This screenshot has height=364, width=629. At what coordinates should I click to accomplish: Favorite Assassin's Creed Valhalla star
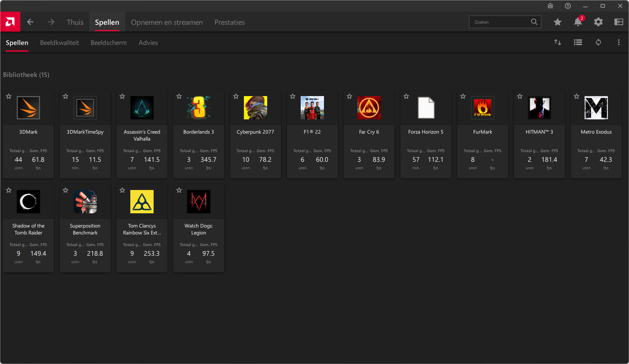(122, 96)
